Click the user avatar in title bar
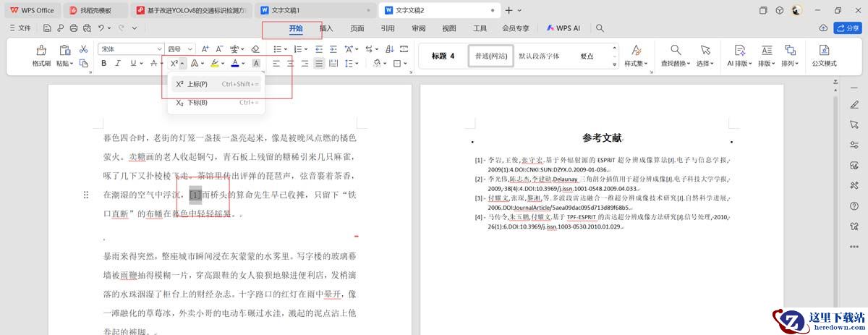This screenshot has width=868, height=335. 797,10
